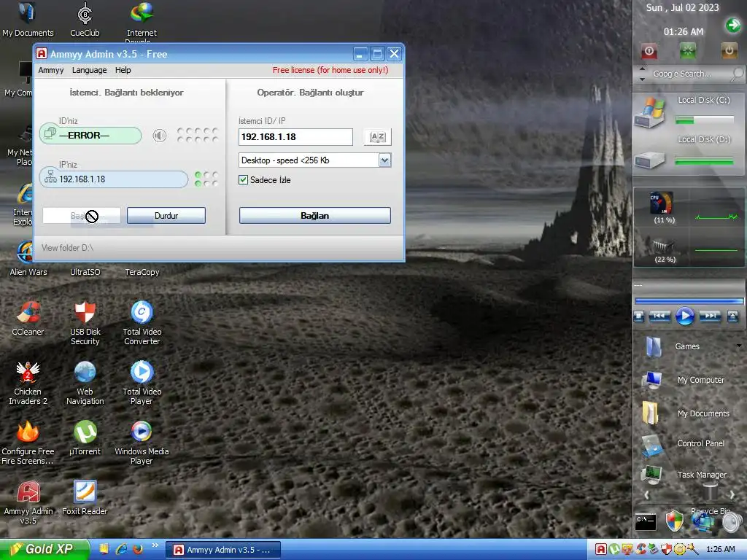Click the orange standby button in the sidebar

click(x=729, y=50)
